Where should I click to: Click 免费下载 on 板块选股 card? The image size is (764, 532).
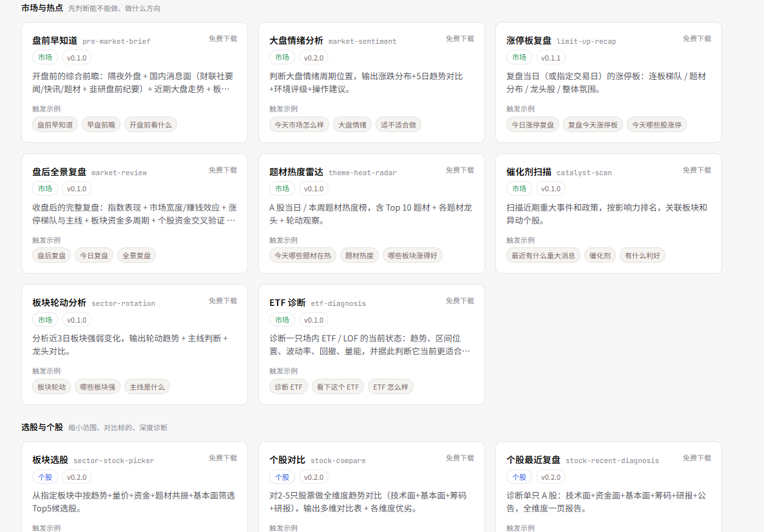(x=223, y=458)
